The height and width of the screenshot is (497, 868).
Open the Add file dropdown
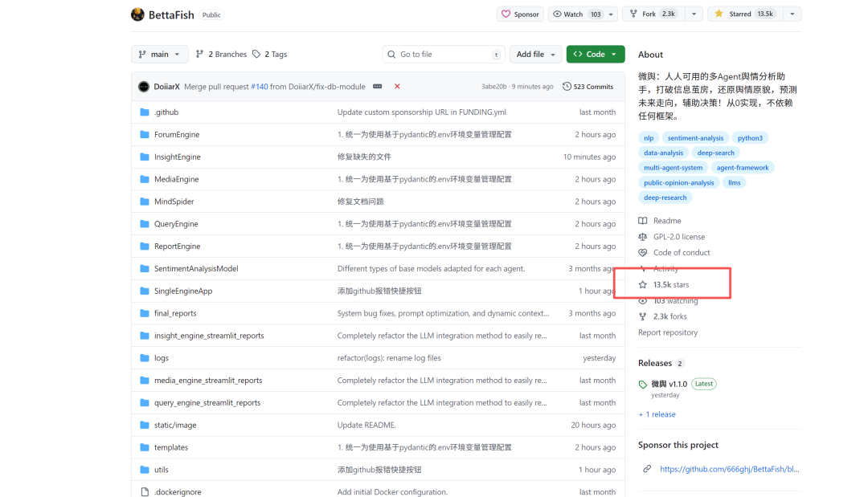535,54
